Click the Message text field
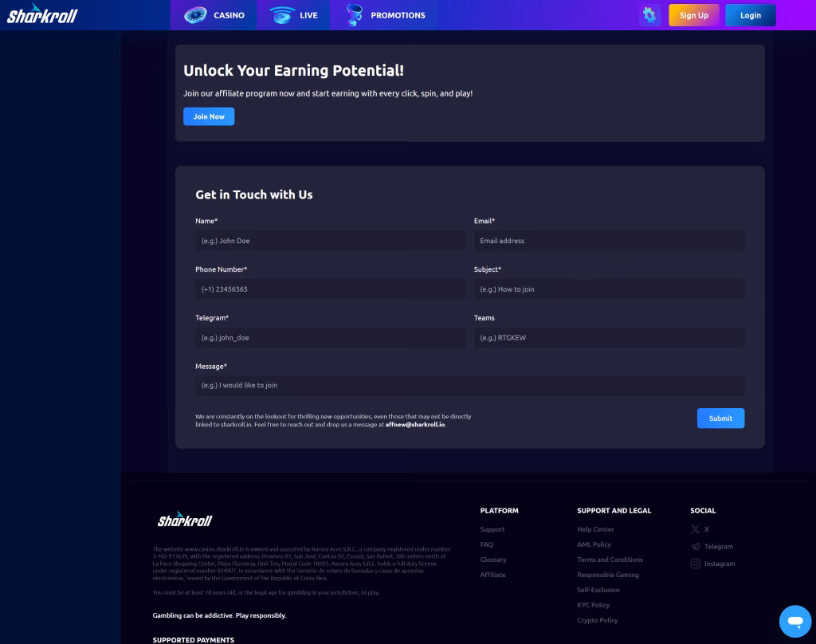 click(x=469, y=386)
